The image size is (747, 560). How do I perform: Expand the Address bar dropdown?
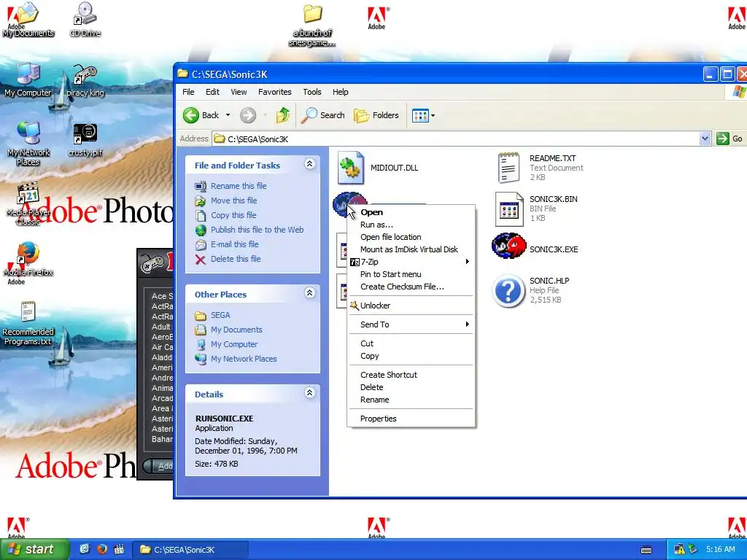(x=705, y=139)
